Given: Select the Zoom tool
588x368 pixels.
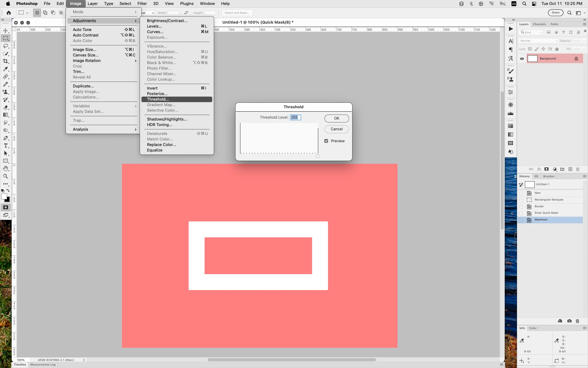Looking at the screenshot, I should click(x=6, y=176).
